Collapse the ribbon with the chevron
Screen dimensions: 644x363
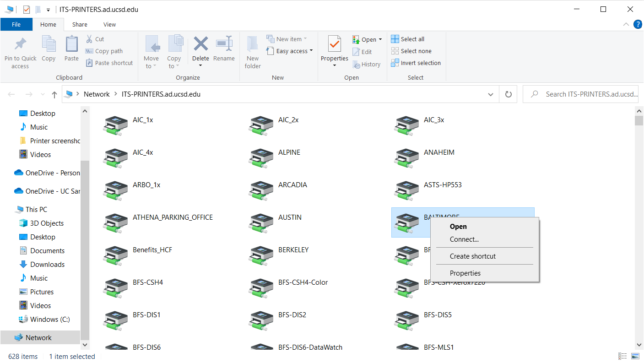coord(626,24)
